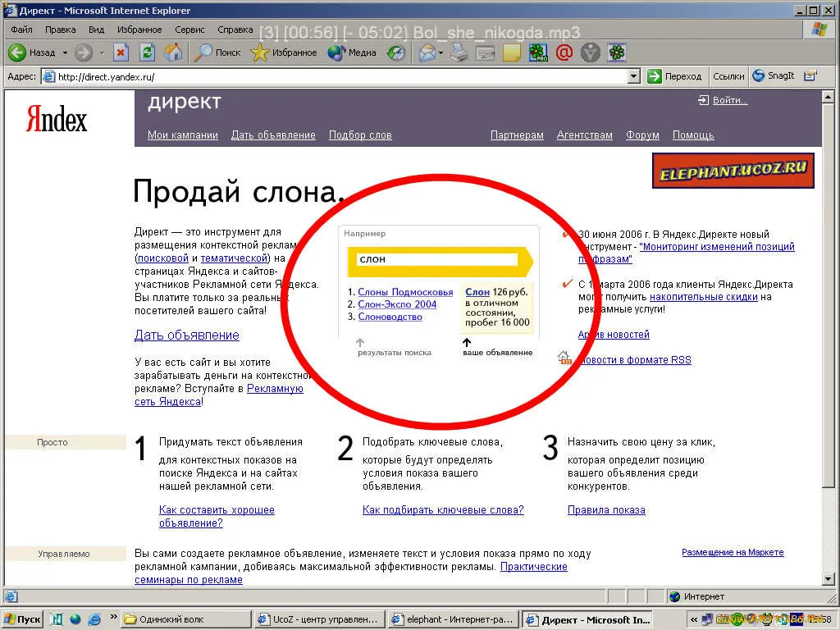Click the ELEPHANT.UCOZ.RU banner
This screenshot has width=840, height=630.
733,171
